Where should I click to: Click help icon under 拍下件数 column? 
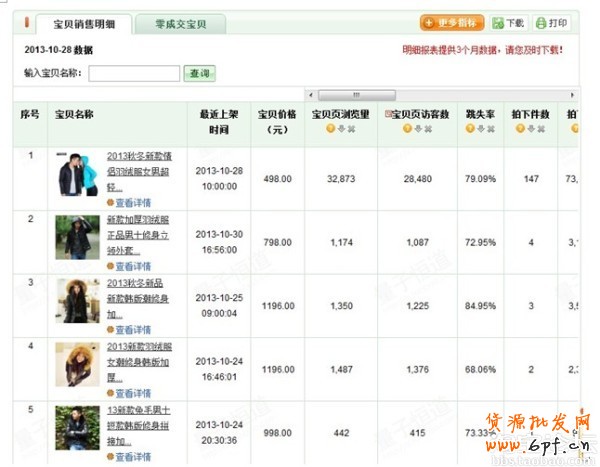pos(520,130)
